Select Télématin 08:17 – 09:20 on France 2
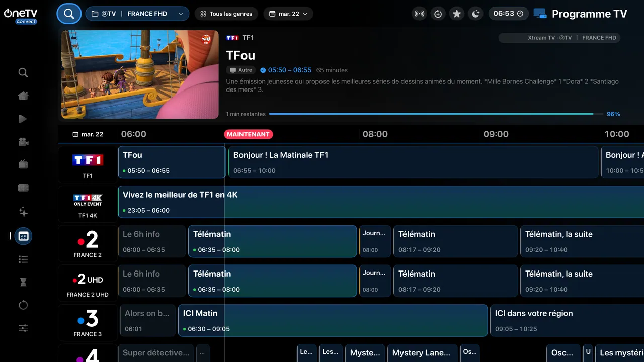644x362 pixels. 456,242
